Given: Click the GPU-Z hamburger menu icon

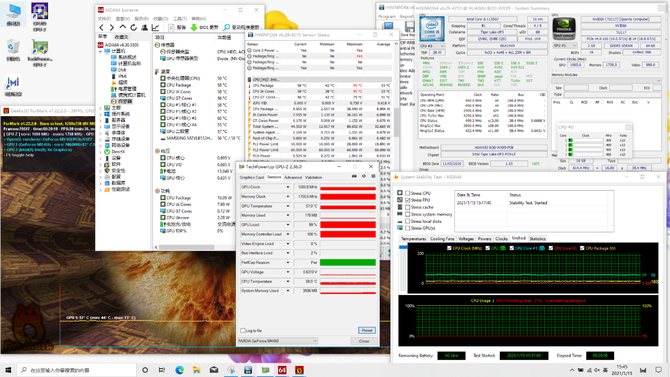Looking at the screenshot, I should click(x=373, y=176).
